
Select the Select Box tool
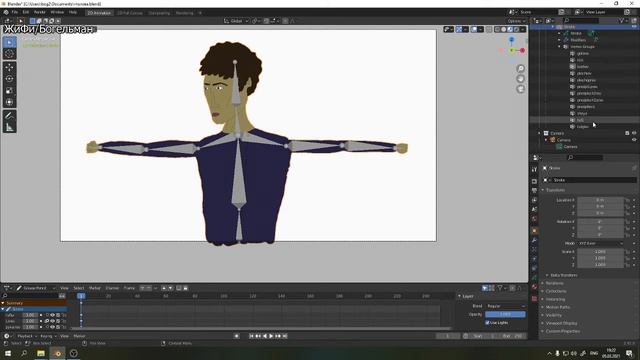click(x=9, y=42)
